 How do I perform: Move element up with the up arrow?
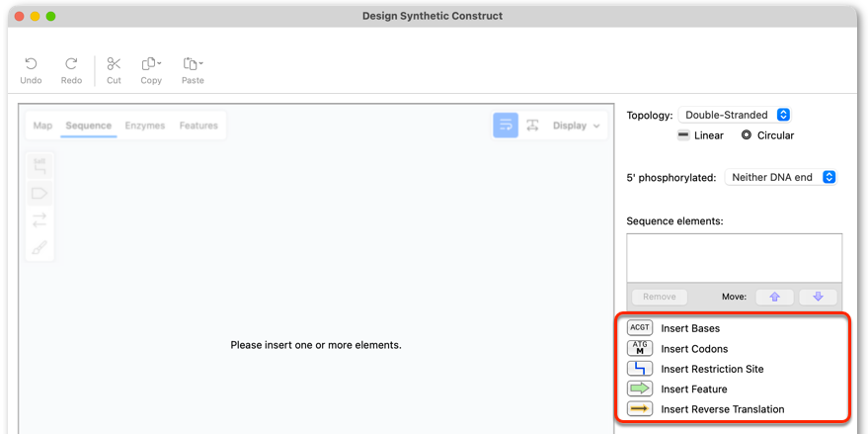774,297
